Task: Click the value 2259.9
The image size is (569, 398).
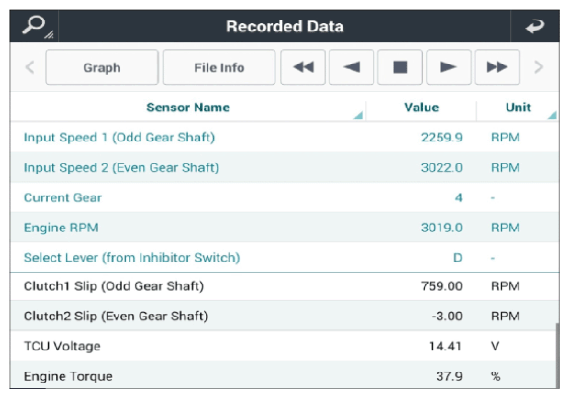Action: [442, 137]
